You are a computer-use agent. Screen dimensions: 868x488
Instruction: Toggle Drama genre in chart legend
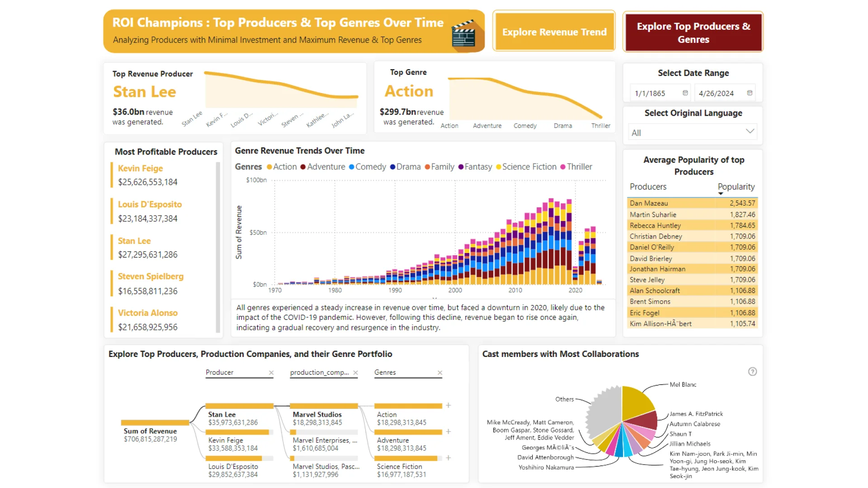(x=405, y=167)
